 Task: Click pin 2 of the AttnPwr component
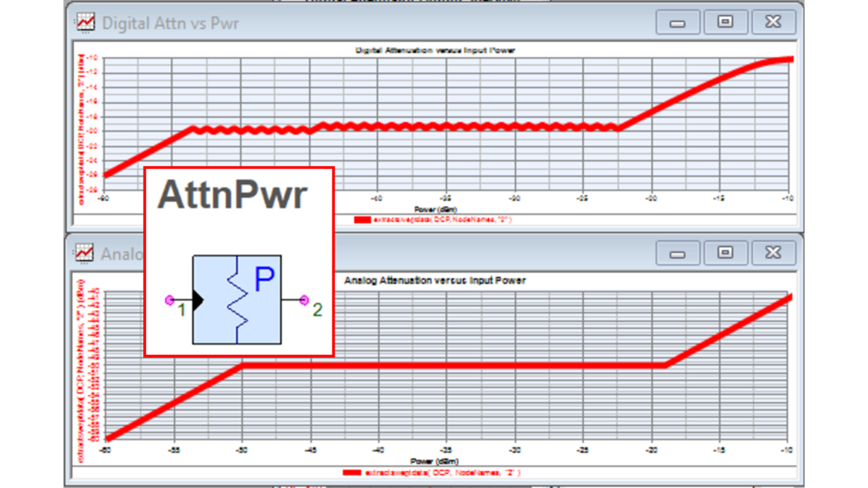[304, 299]
